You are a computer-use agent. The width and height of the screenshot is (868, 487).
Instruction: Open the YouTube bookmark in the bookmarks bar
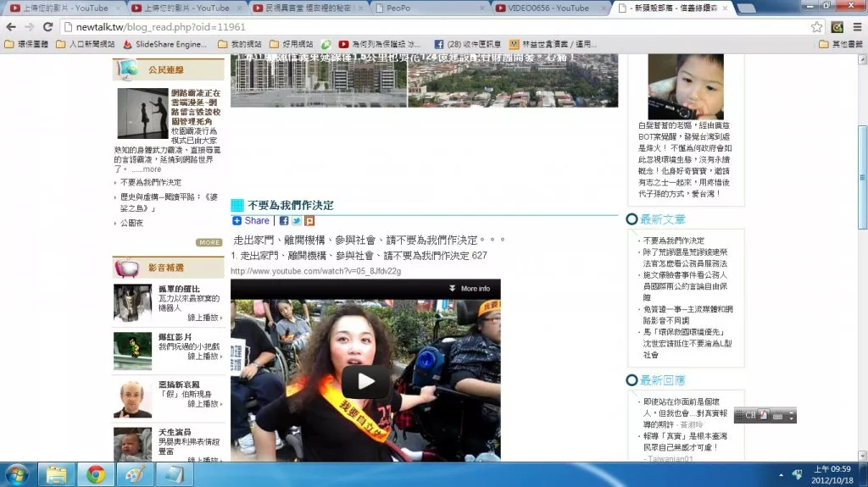(379, 44)
